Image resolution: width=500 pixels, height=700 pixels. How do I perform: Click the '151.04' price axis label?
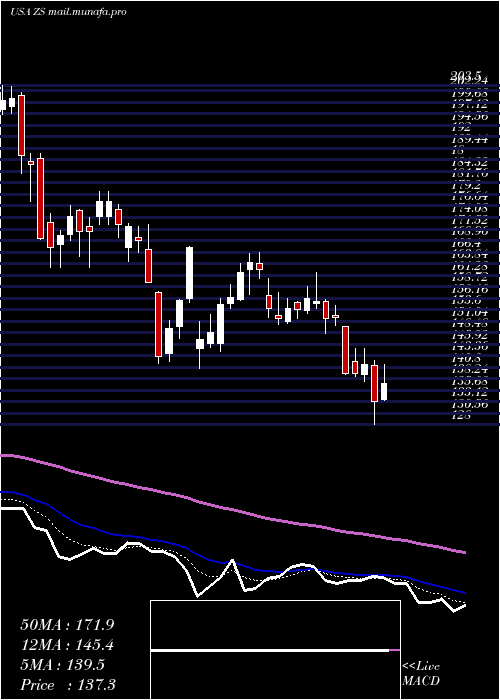tap(470, 312)
